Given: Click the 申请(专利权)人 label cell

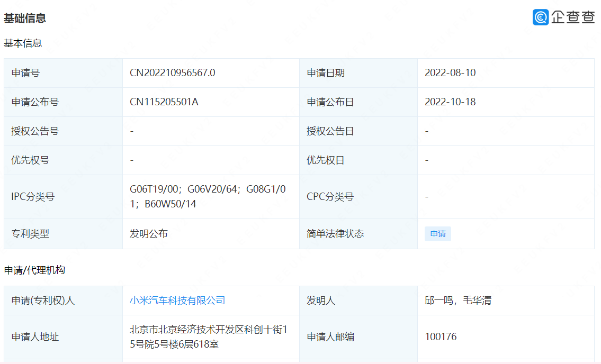Looking at the screenshot, I should pyautogui.click(x=63, y=301).
